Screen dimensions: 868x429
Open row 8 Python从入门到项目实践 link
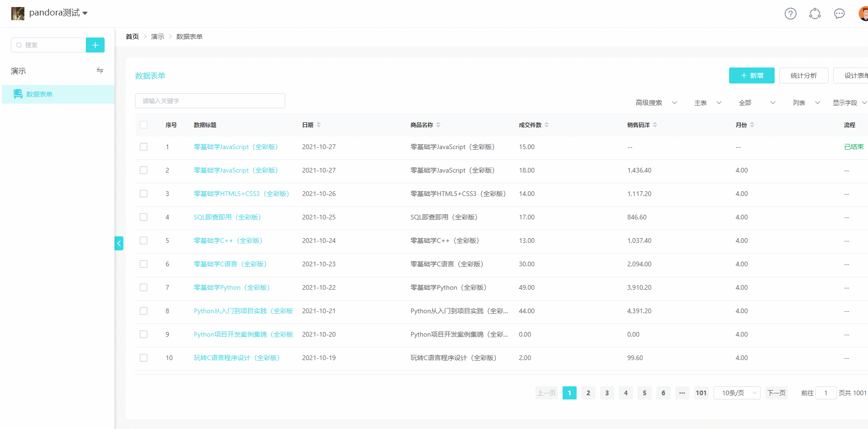[244, 311]
